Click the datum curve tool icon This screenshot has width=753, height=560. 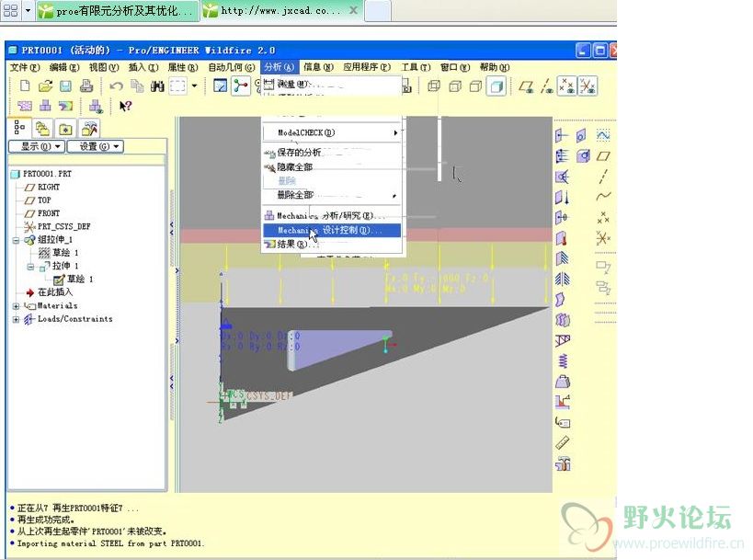tap(603, 196)
